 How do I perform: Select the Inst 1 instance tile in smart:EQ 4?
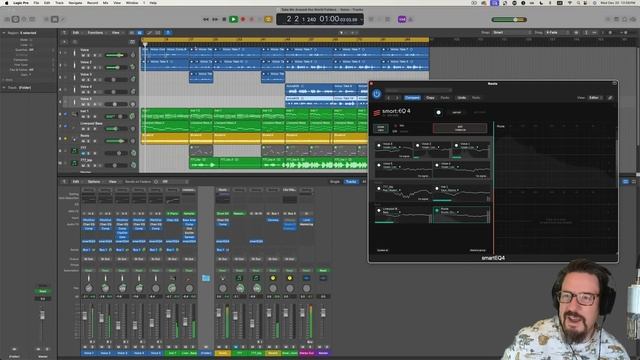[462, 193]
